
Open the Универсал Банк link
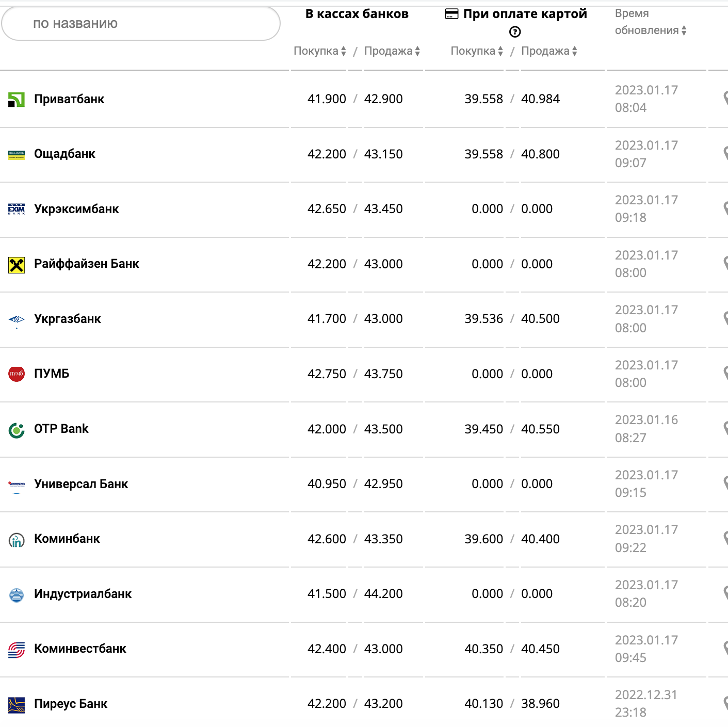coord(81,484)
